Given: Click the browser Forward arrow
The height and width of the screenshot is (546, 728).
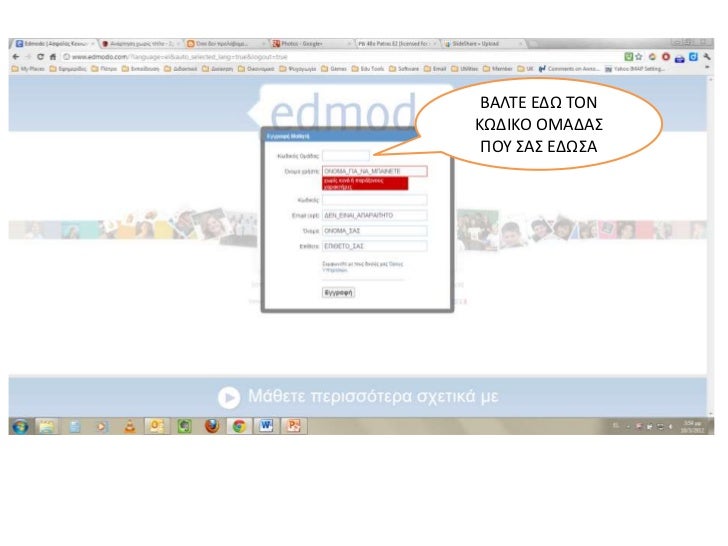Looking at the screenshot, I should 28,57.
